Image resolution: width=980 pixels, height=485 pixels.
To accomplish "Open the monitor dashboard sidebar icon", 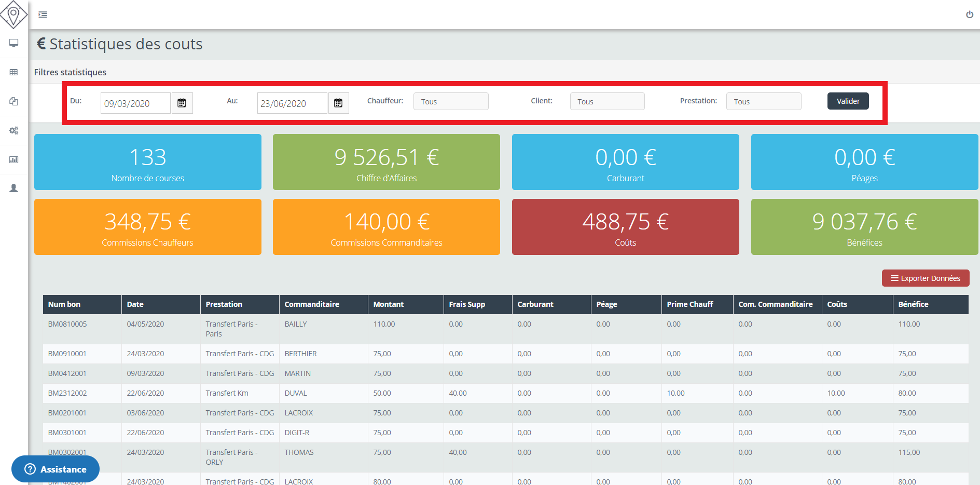I will [14, 43].
